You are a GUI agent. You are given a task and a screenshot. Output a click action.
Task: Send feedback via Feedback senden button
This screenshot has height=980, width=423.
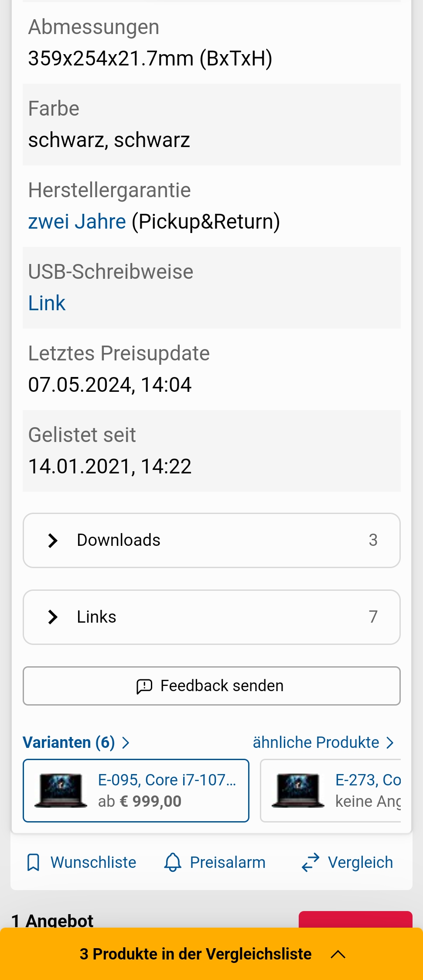(211, 686)
